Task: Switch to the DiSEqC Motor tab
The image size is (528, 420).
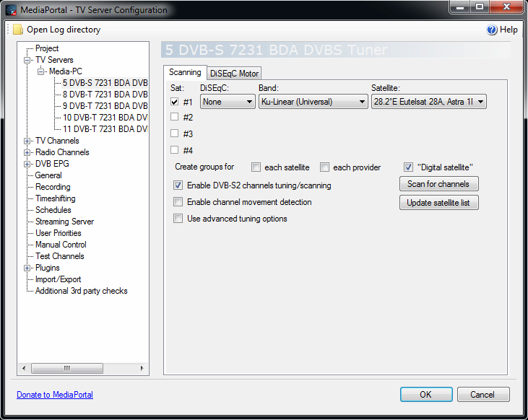Action: click(234, 74)
